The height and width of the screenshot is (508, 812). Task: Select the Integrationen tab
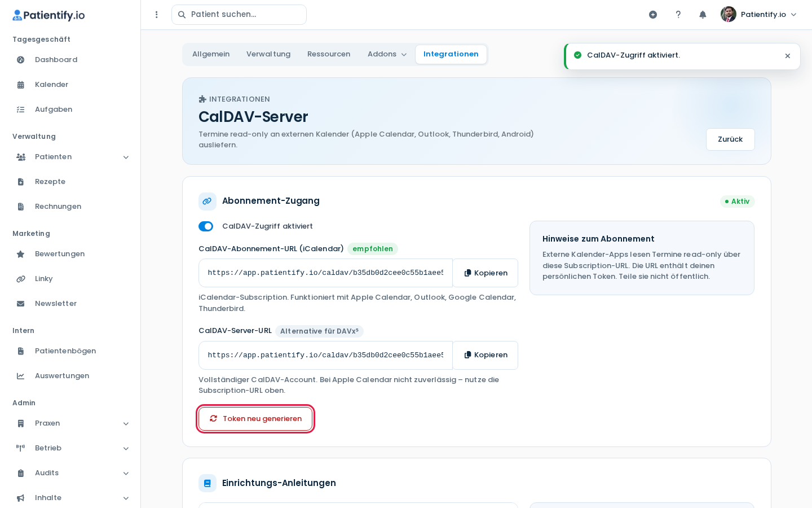click(451, 54)
